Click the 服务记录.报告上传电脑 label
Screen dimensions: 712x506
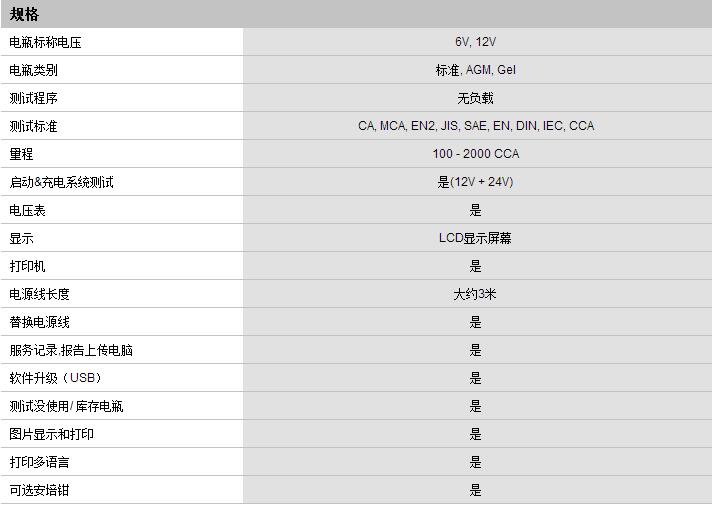[71, 350]
